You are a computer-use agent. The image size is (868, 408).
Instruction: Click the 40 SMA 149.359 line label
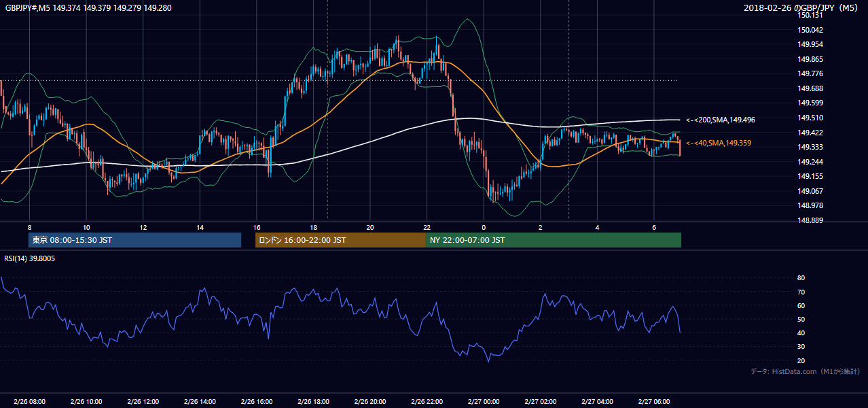(718, 143)
